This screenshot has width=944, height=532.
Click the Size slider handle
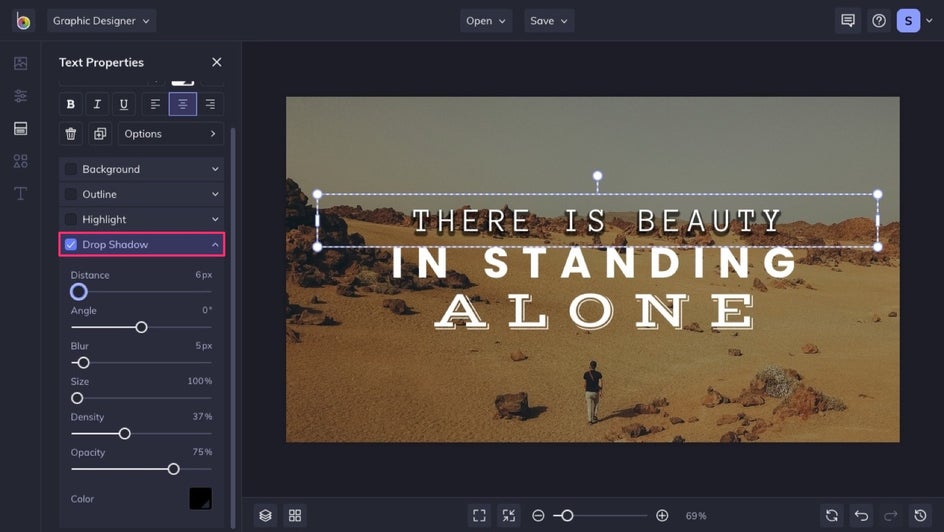[x=77, y=398]
